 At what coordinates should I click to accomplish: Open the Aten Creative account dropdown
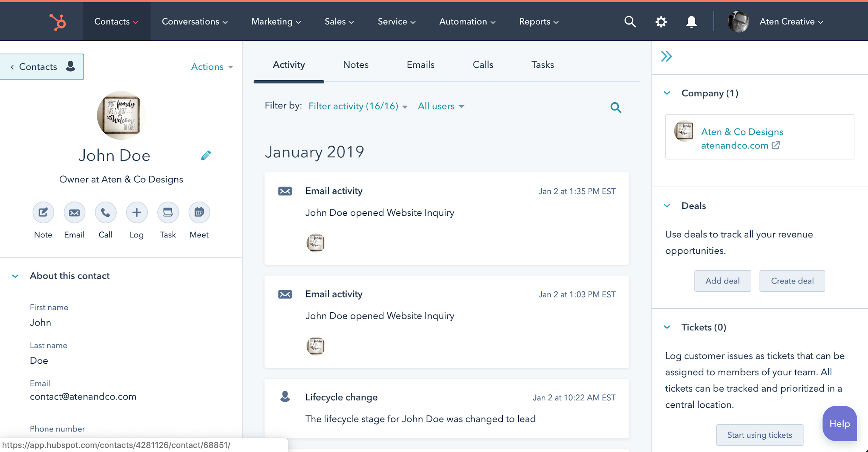point(791,22)
